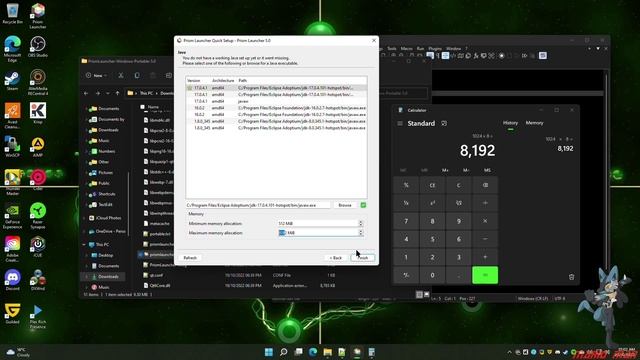The height and width of the screenshot is (360, 640).
Task: Click the equals key in Calculator
Action: pos(485,275)
